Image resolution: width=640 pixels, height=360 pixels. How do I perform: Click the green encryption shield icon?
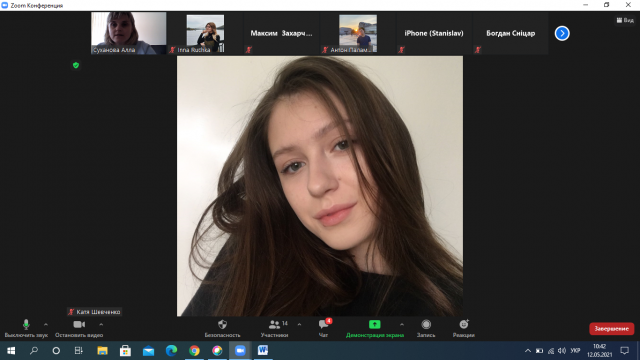click(76, 65)
